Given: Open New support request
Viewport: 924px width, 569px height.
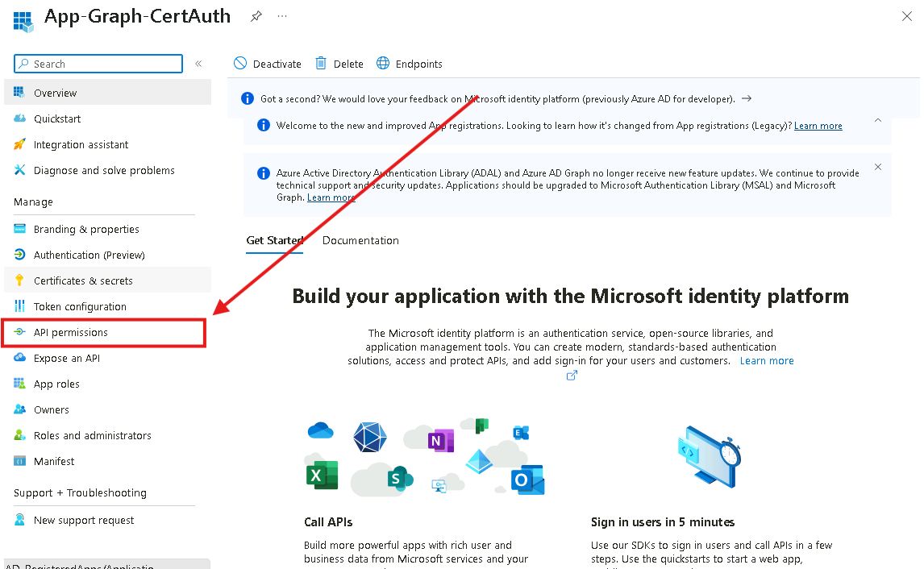Looking at the screenshot, I should coord(107,520).
